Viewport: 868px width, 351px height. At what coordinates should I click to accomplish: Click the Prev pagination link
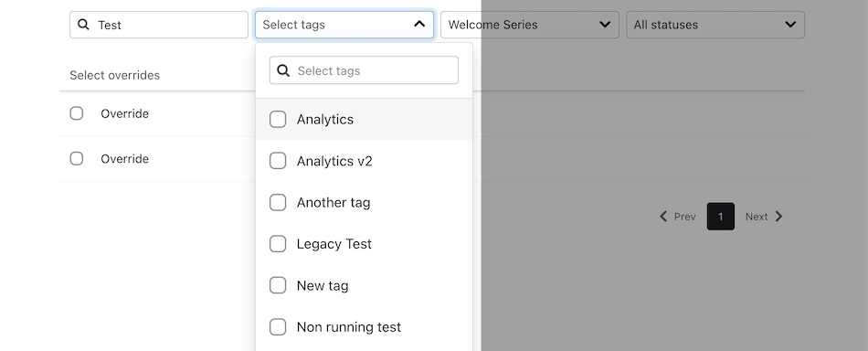pos(678,217)
